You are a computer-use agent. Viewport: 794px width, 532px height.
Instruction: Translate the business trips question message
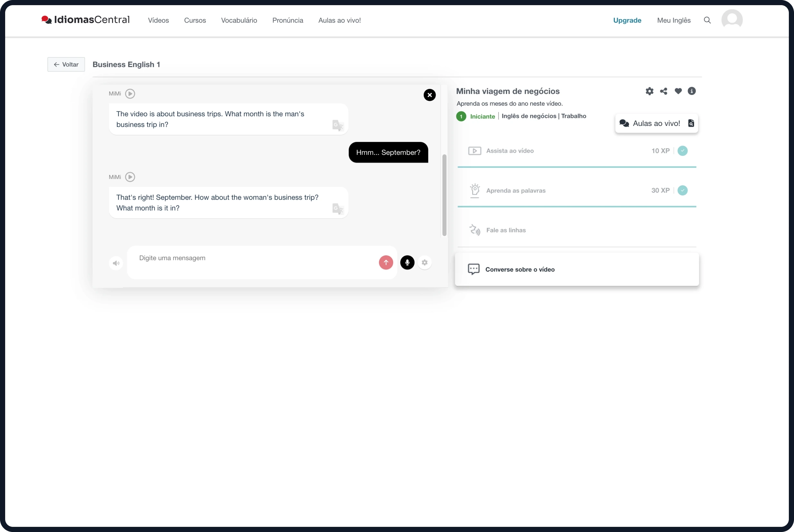click(x=338, y=126)
